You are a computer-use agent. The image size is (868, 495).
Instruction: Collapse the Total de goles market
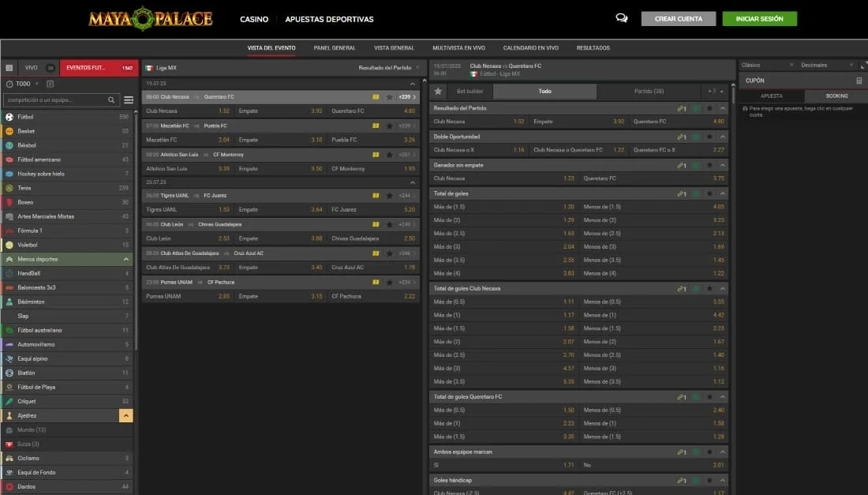pyautogui.click(x=723, y=193)
